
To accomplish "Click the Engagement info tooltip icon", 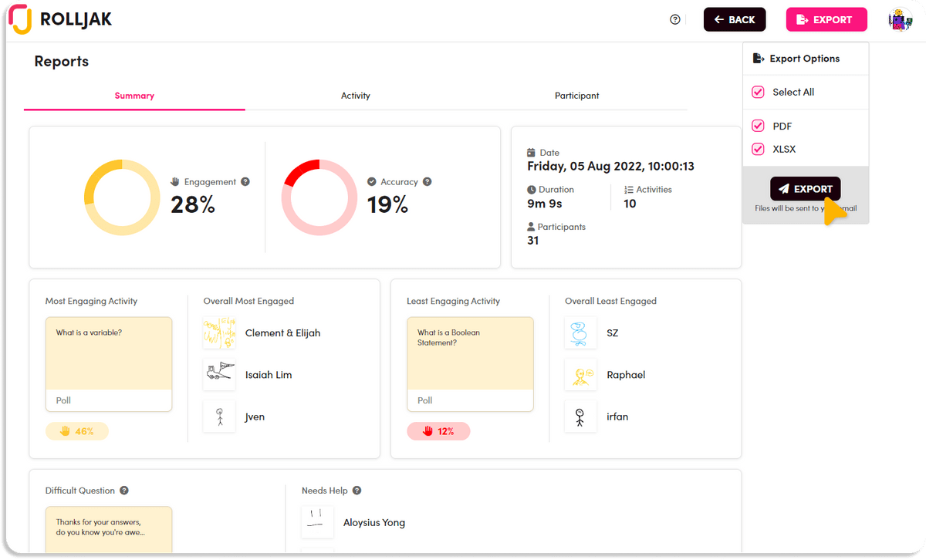I will [x=245, y=182].
